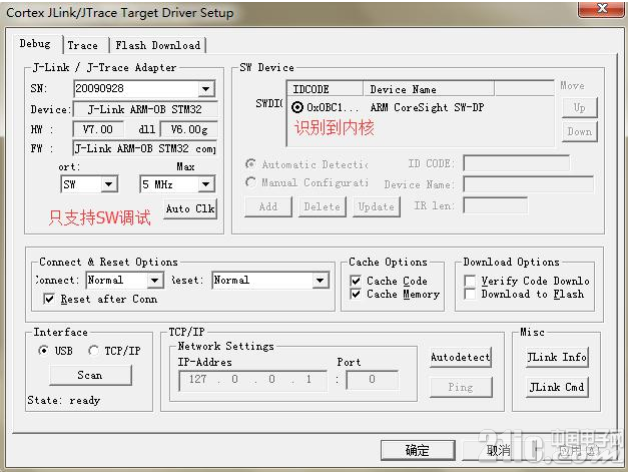Click the IDCODE column header
The width and height of the screenshot is (632, 472).
point(325,89)
